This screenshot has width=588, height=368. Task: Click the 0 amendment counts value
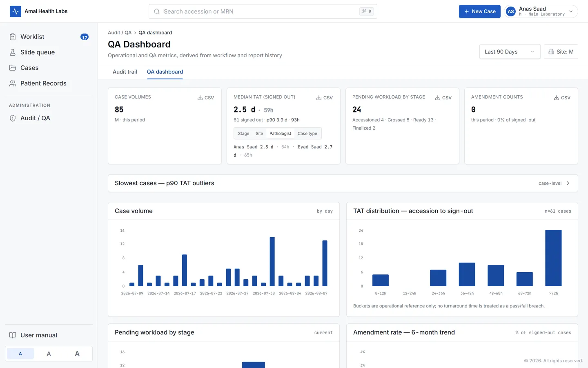474,110
